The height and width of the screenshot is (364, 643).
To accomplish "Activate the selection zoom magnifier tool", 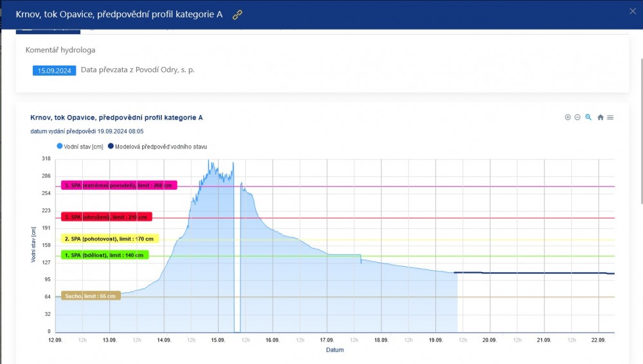I will 588,118.
